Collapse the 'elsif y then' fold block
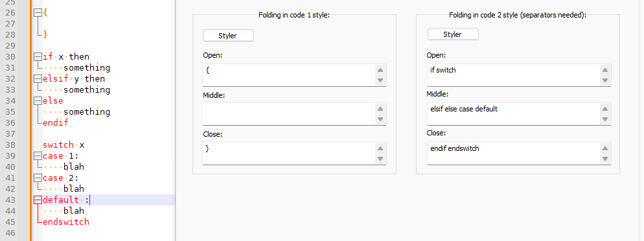 (x=38, y=79)
